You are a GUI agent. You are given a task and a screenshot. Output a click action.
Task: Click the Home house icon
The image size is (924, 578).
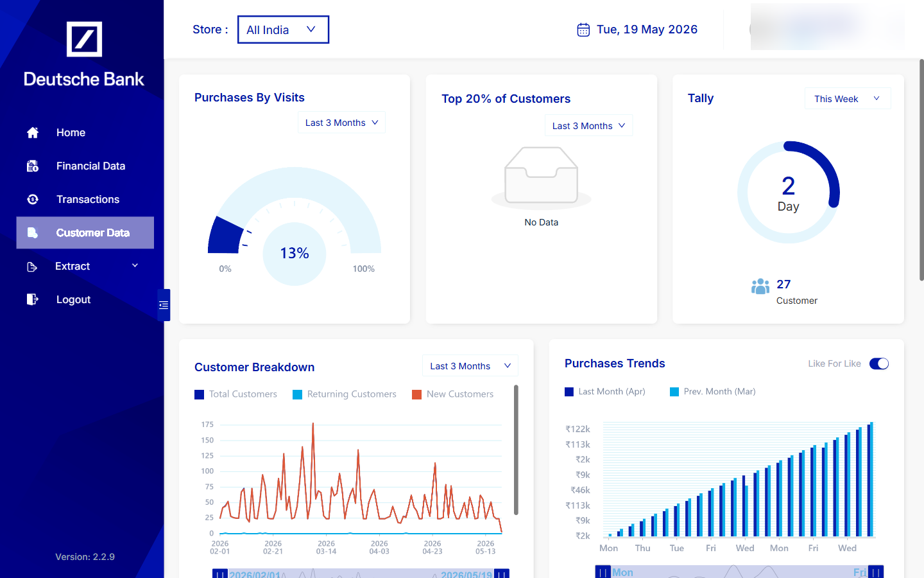click(x=33, y=132)
